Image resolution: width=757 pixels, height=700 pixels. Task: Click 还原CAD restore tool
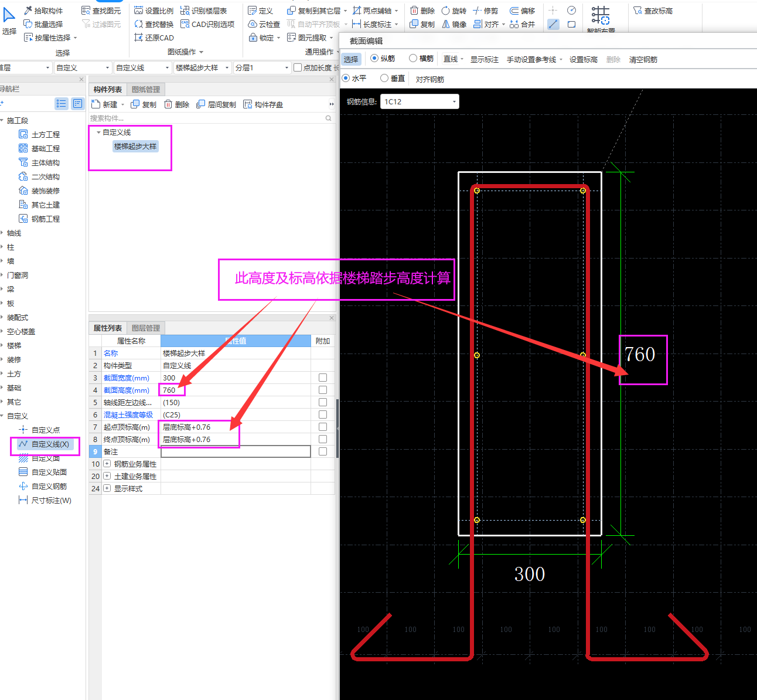click(154, 38)
